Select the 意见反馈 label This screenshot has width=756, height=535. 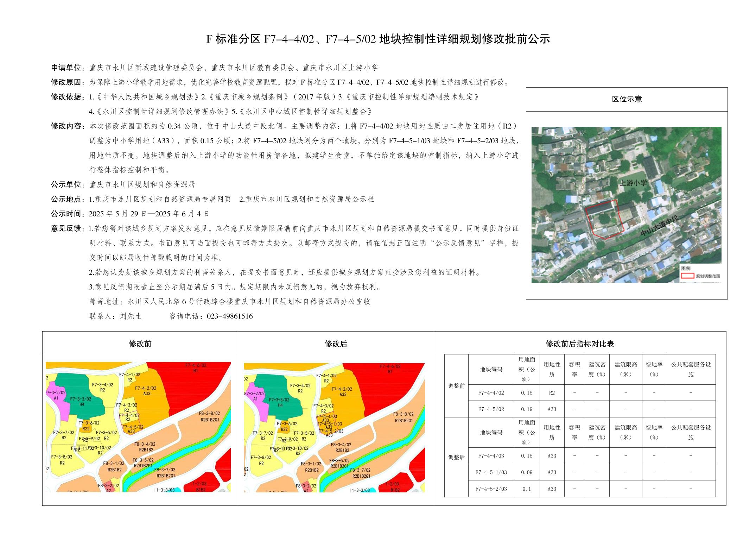point(68,228)
